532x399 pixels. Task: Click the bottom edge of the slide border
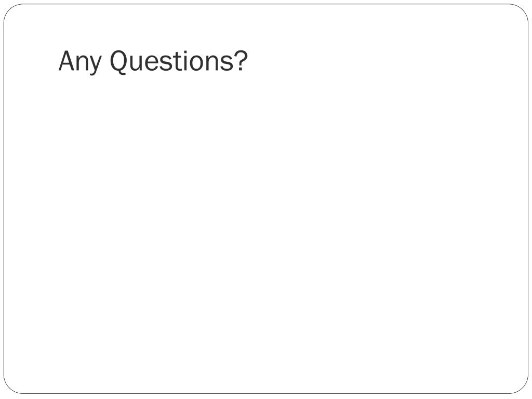tap(266, 394)
